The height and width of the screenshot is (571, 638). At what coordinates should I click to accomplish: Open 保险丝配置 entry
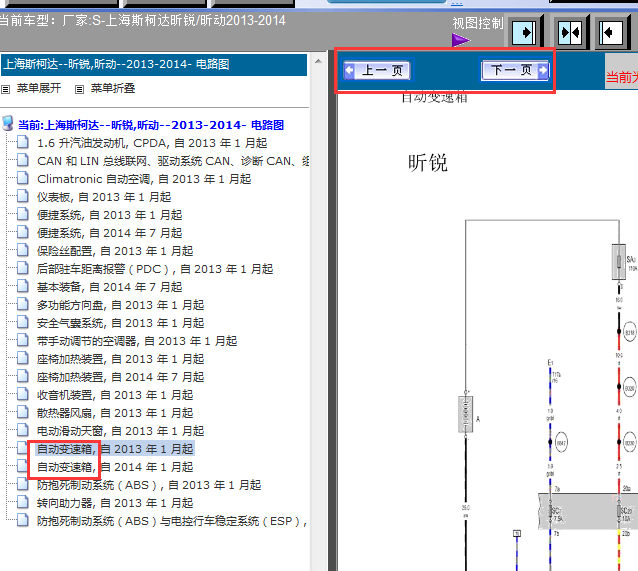tap(115, 251)
